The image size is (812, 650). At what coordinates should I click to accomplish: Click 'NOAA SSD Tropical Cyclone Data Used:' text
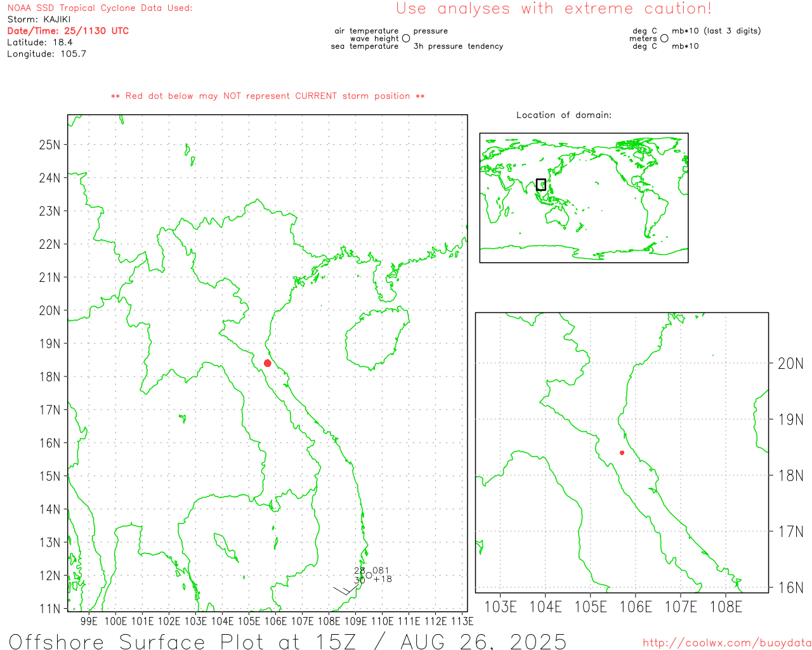100,8
